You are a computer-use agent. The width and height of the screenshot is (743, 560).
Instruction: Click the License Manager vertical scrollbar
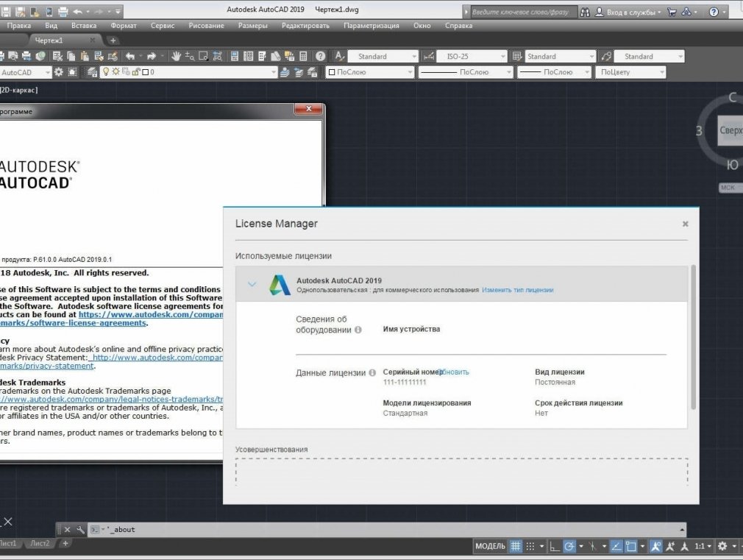[693, 337]
